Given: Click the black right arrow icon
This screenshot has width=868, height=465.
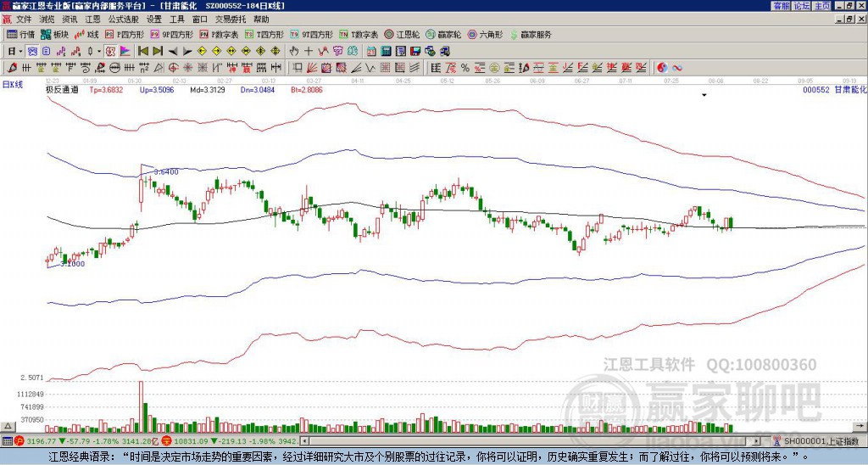Looking at the screenshot, I should (x=187, y=52).
